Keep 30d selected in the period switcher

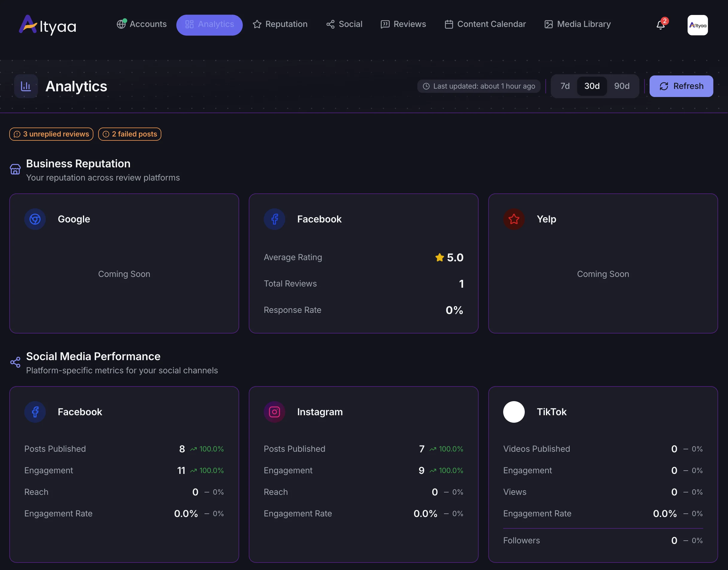coord(592,86)
